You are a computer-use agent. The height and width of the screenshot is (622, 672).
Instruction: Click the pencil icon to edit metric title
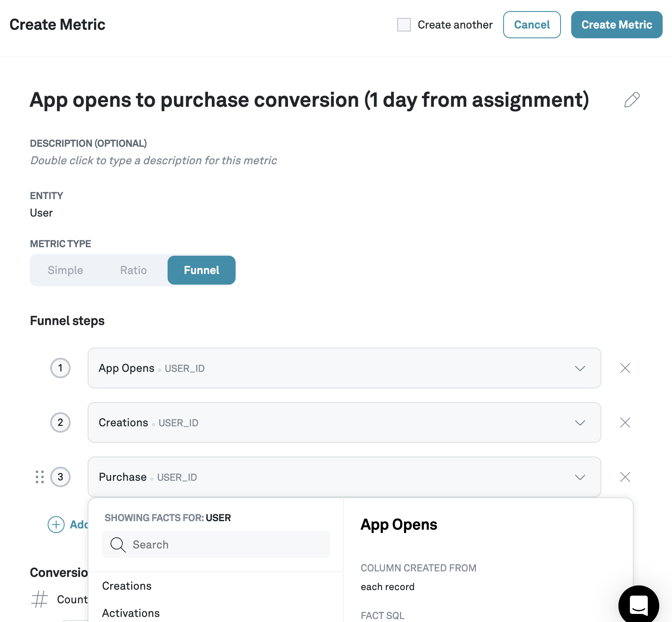point(632,100)
